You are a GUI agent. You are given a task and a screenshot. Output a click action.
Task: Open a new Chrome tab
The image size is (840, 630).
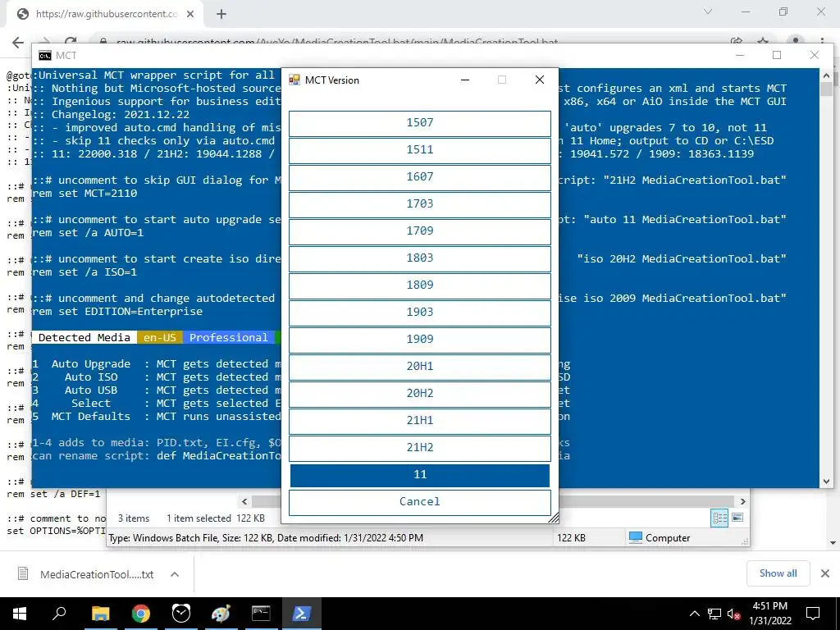[x=221, y=15]
